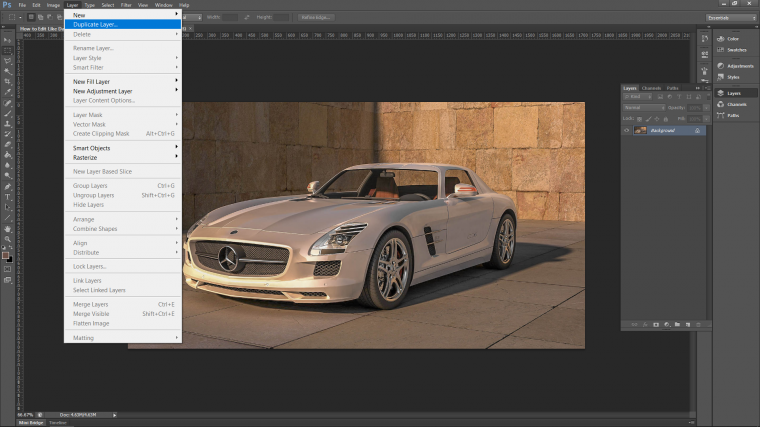Select the Eraser tool

click(7, 144)
